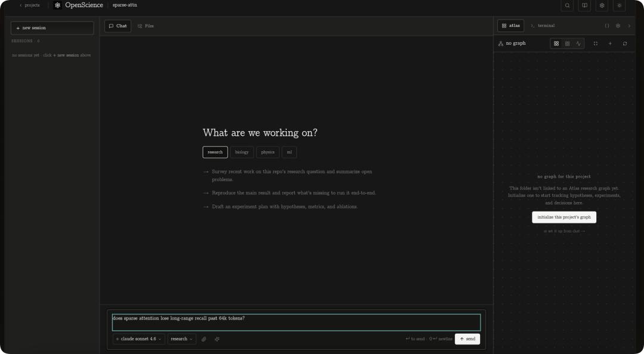Viewport: 644px width, 354px height.
Task: Select the ml category chip
Action: point(289,152)
